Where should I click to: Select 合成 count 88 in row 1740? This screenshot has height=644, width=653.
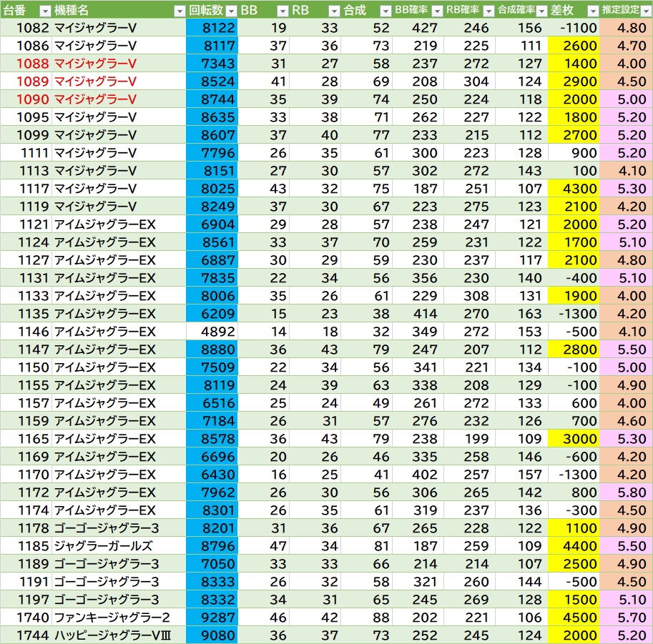coord(366,618)
